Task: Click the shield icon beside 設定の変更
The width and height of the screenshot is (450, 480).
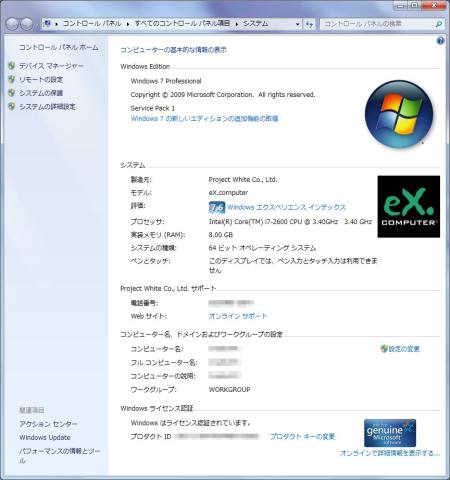Action: click(384, 349)
